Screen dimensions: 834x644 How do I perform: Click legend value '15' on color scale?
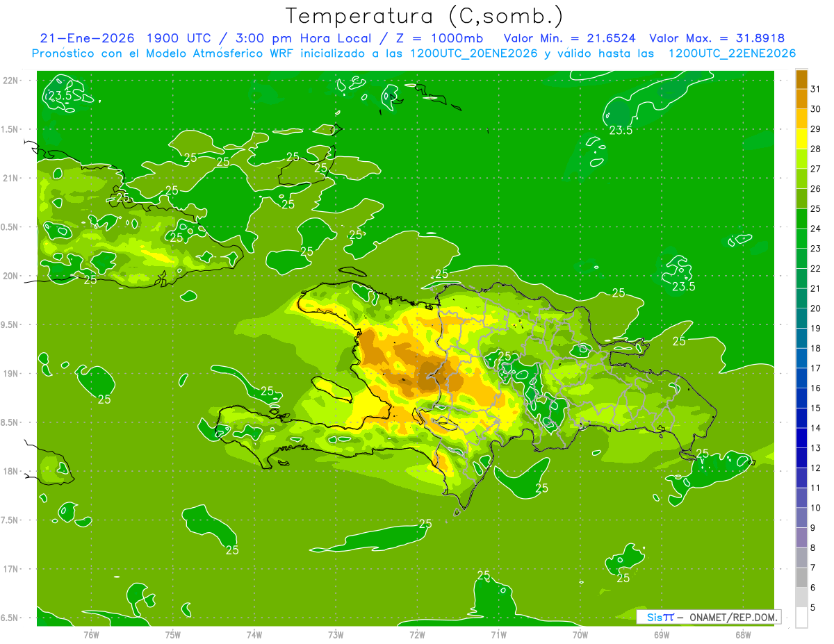click(x=816, y=408)
